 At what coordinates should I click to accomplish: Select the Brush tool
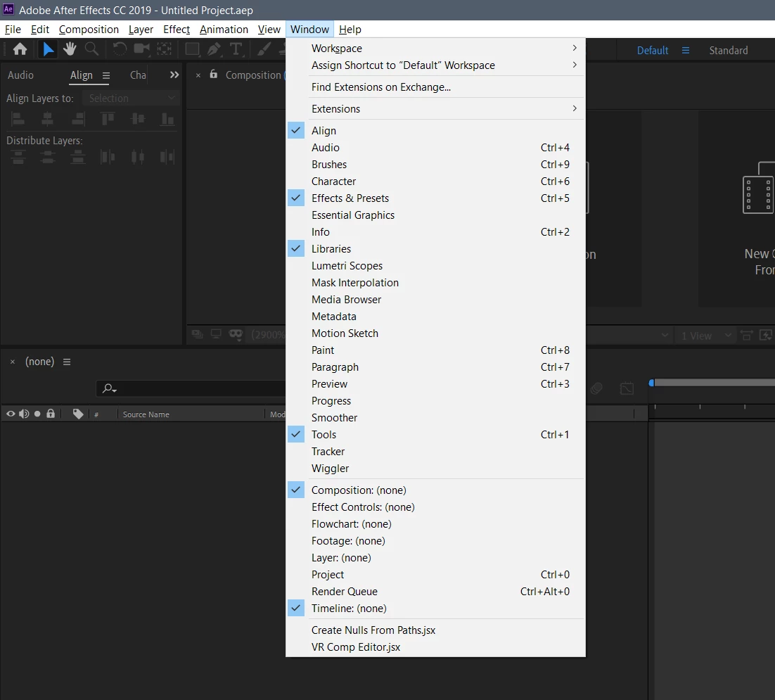click(264, 49)
